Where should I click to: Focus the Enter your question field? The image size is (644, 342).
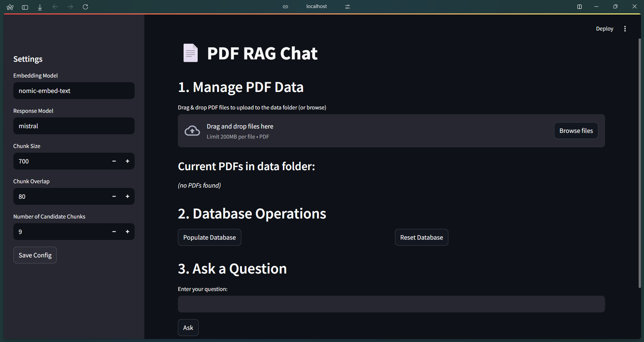[391, 304]
